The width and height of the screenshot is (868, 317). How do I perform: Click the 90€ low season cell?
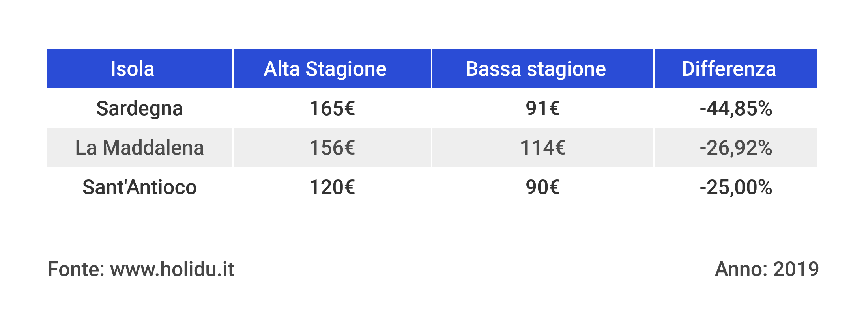(542, 187)
